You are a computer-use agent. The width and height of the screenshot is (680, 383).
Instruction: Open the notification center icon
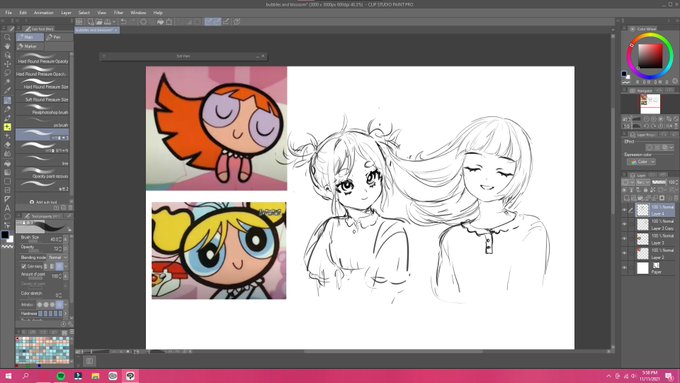point(670,376)
